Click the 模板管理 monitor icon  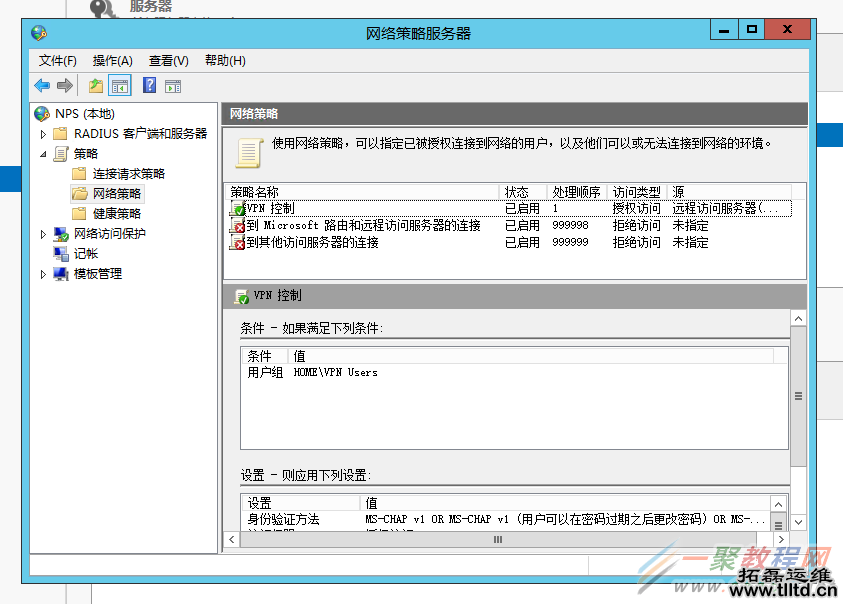[62, 275]
